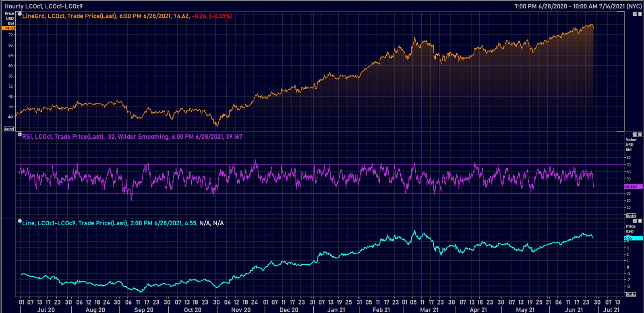Click the clock icon beside Line LCOc1-LCOc9 label

[x=19, y=221]
